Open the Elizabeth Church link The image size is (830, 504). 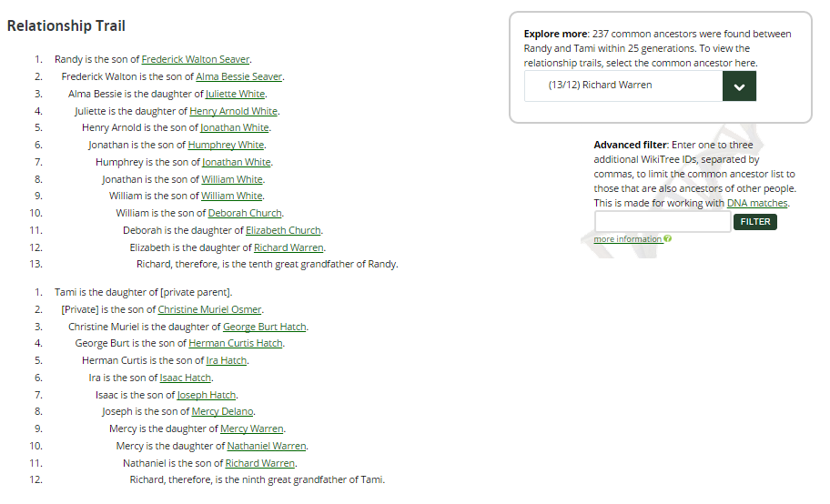point(283,230)
